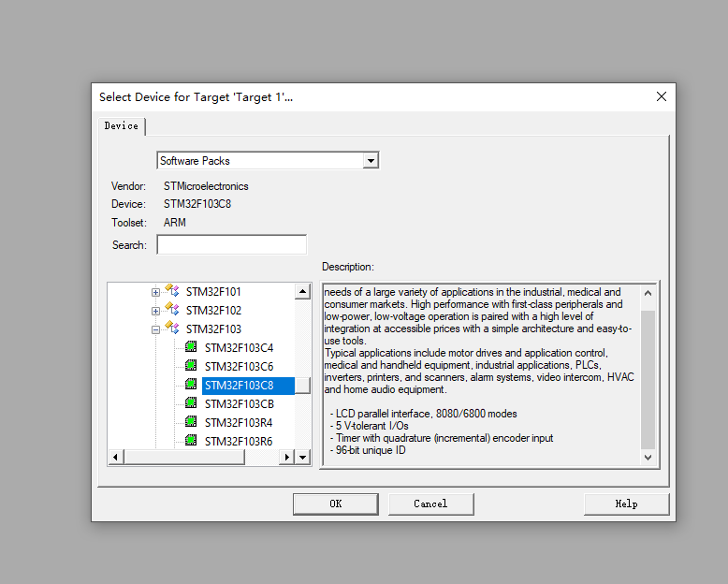Click the 'LCD parallel interface' line
Image resolution: width=728 pixels, height=584 pixels.
[423, 414]
